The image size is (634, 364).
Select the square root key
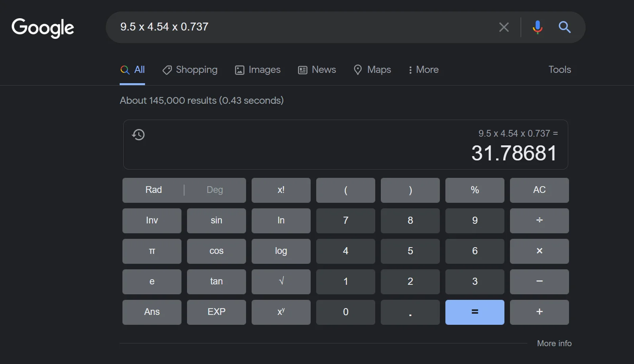pyautogui.click(x=281, y=282)
